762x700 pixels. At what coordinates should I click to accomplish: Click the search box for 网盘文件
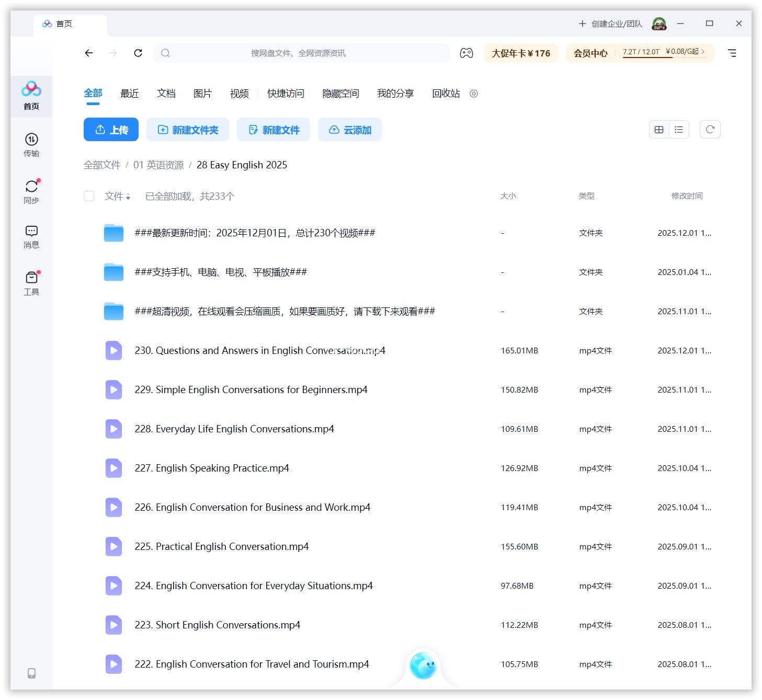[301, 53]
